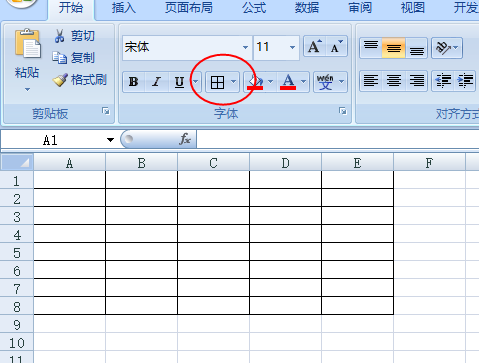Open font color dropdown arrow
479x363 pixels.
pos(304,82)
